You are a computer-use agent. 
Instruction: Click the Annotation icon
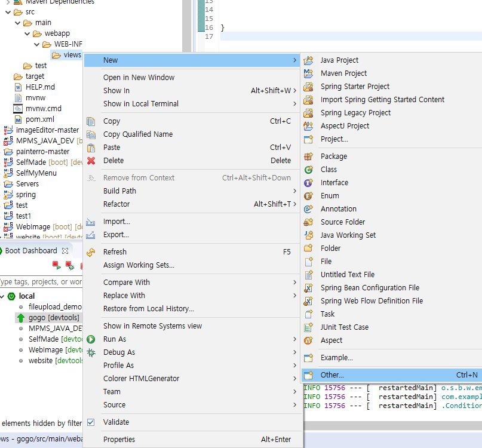click(x=308, y=209)
